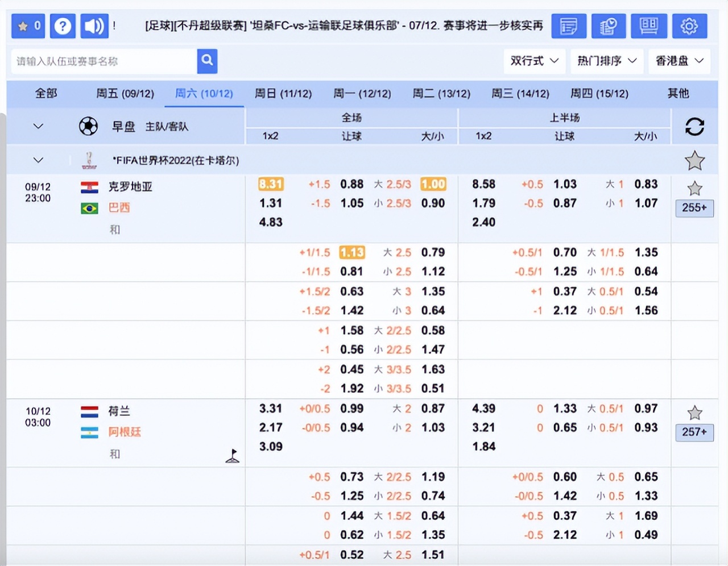
Task: Open the bet history icon
Action: (x=609, y=26)
